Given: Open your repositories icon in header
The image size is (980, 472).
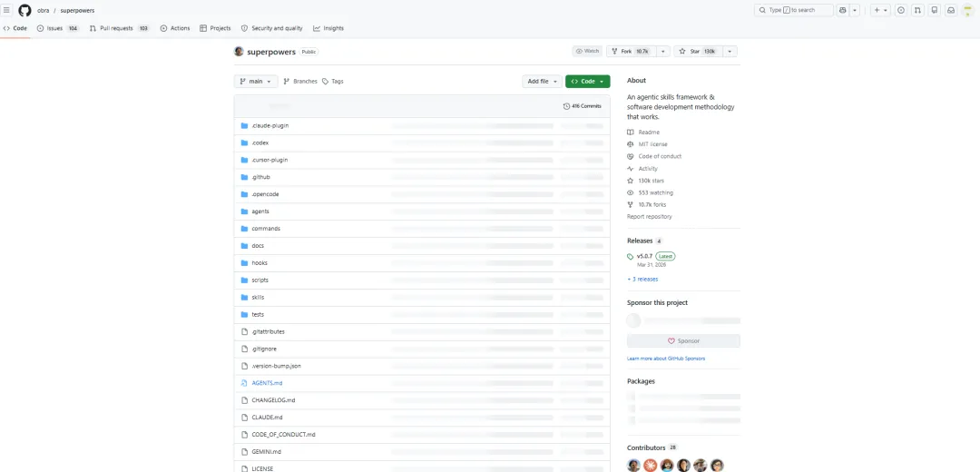Looking at the screenshot, I should point(935,10).
